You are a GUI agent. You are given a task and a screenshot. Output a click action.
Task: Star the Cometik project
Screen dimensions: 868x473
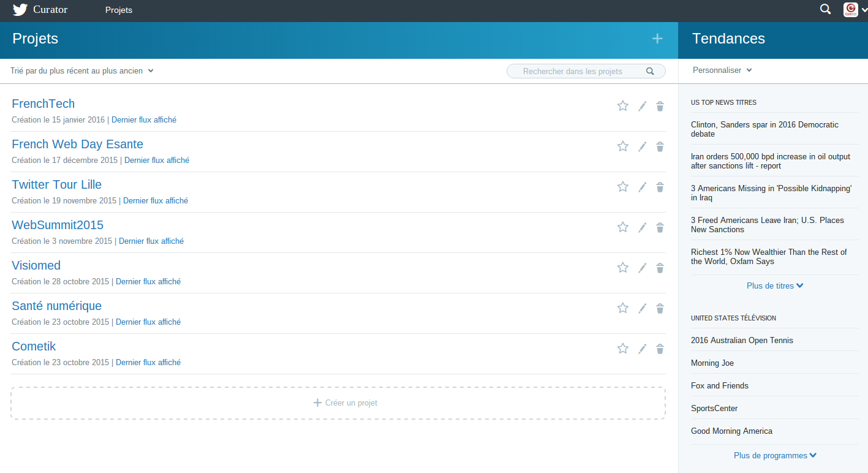coord(623,349)
